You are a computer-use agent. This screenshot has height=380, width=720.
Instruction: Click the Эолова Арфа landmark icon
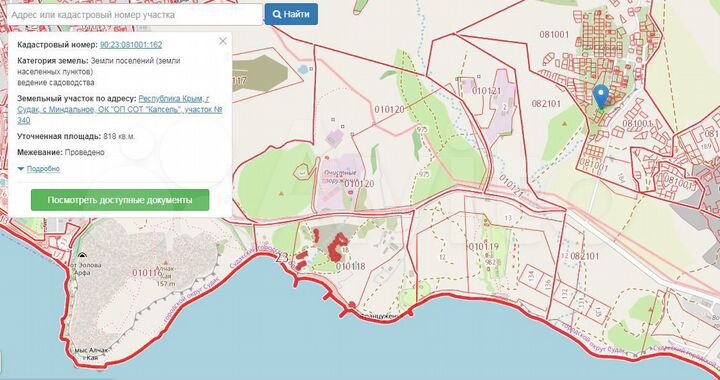click(82, 255)
